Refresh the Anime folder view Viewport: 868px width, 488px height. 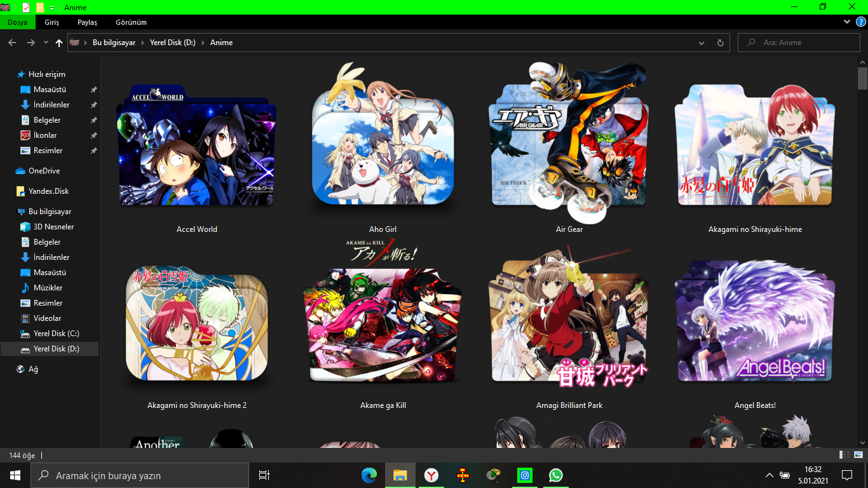(721, 43)
